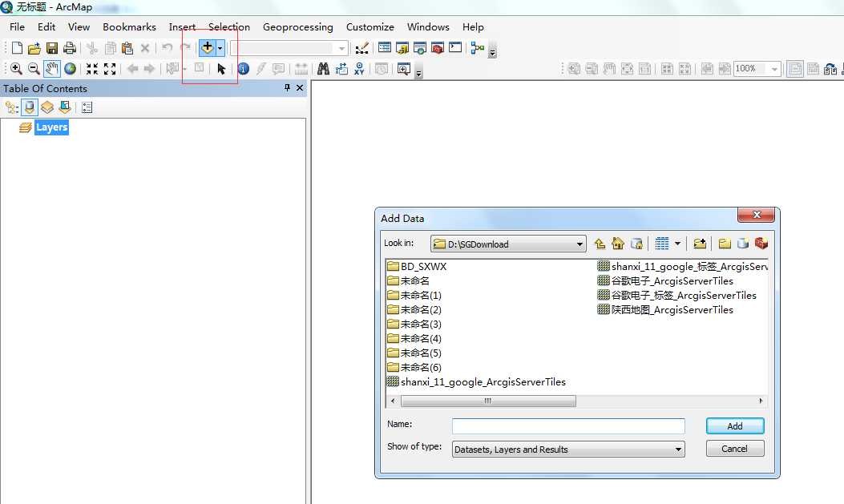Open the view style dropdown arrow in Add Data

[x=677, y=244]
